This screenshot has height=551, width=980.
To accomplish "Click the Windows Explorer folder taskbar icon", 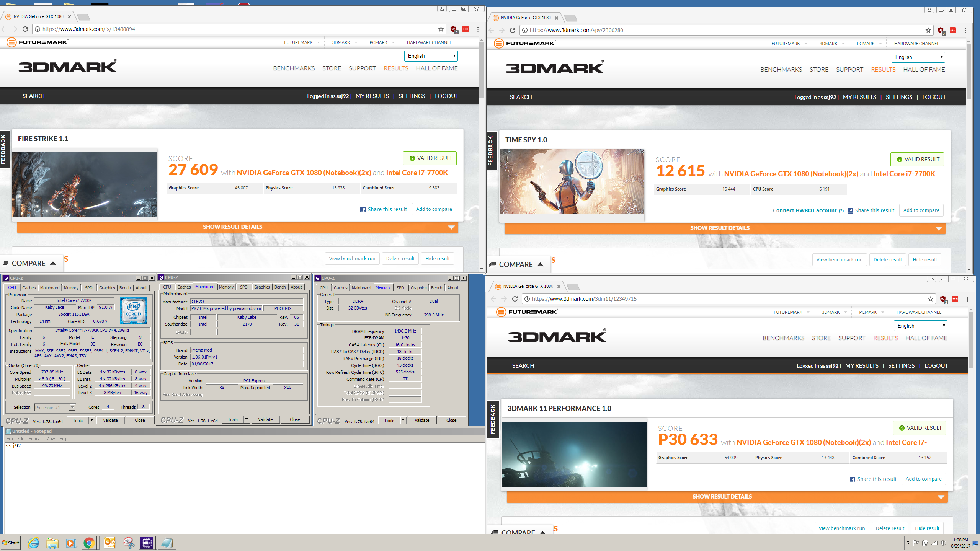I will pos(52,543).
